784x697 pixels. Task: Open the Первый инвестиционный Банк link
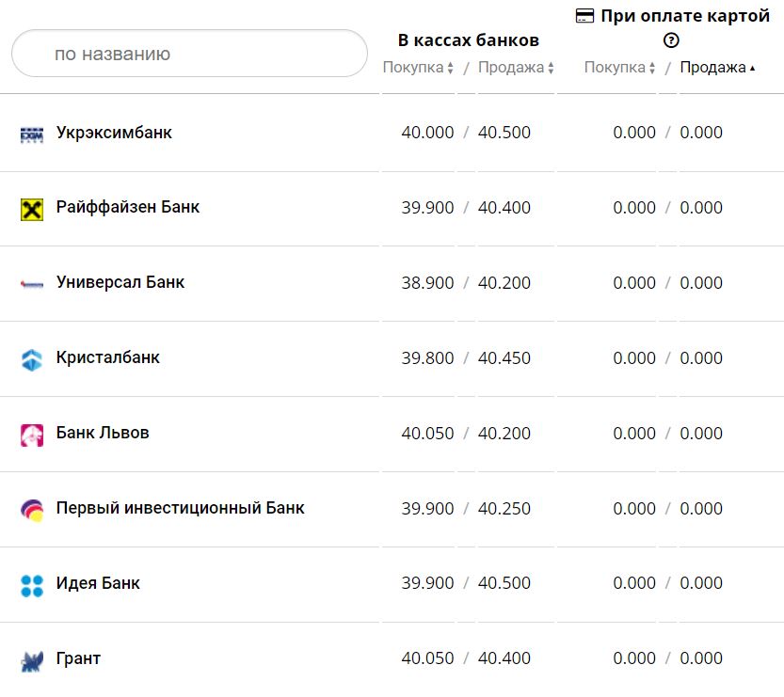coord(181,508)
